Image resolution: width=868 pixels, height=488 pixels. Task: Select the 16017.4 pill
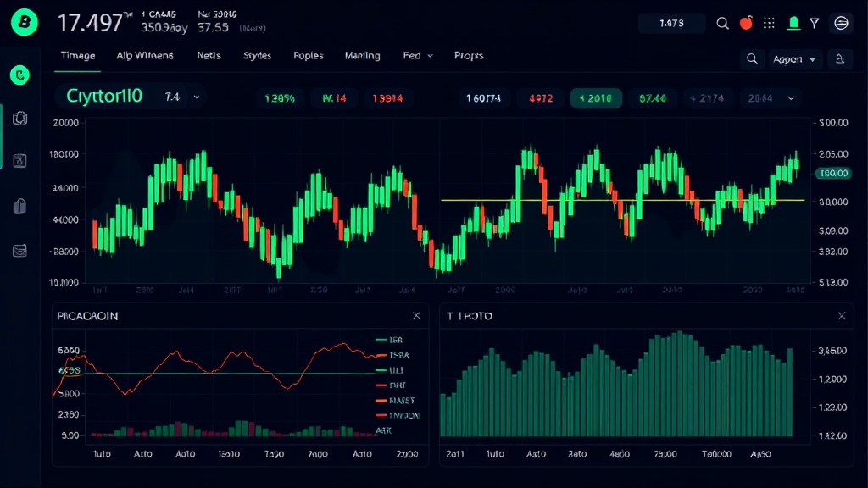(483, 98)
